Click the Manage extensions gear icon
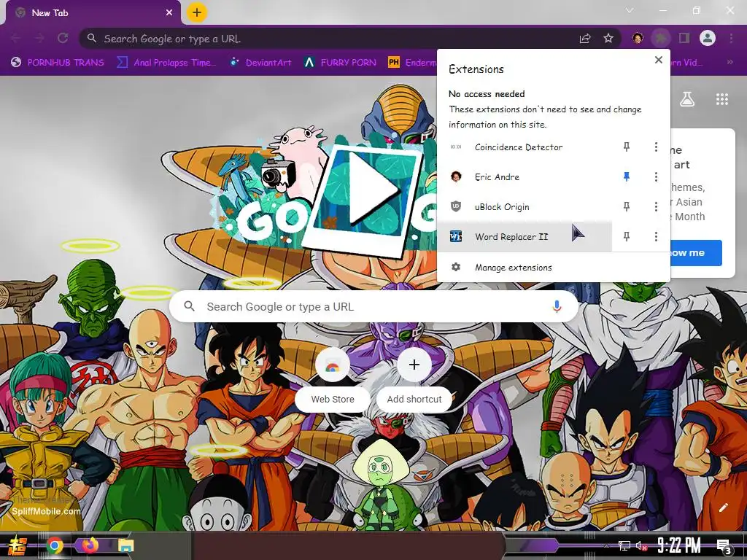The width and height of the screenshot is (747, 560). click(456, 267)
